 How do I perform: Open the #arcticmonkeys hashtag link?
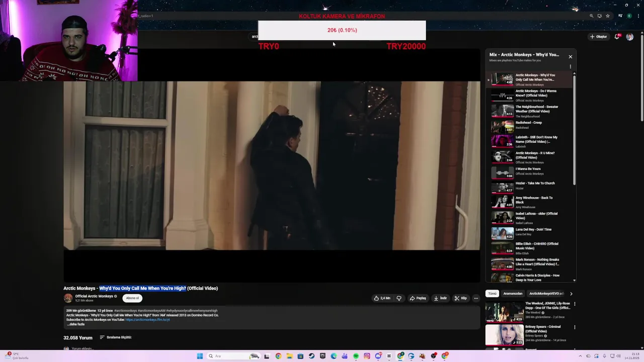[x=125, y=311]
